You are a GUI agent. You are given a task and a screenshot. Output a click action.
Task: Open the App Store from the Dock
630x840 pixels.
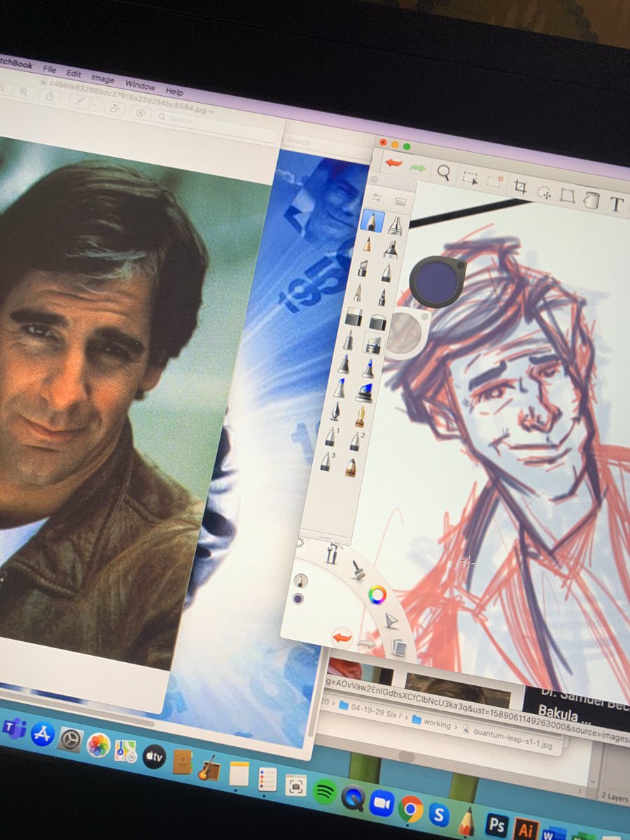[x=43, y=734]
